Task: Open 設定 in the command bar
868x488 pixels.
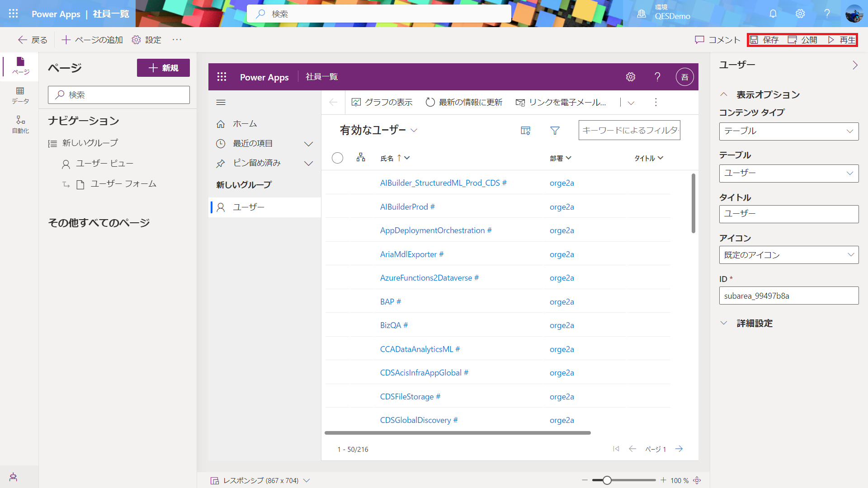Action: click(146, 40)
